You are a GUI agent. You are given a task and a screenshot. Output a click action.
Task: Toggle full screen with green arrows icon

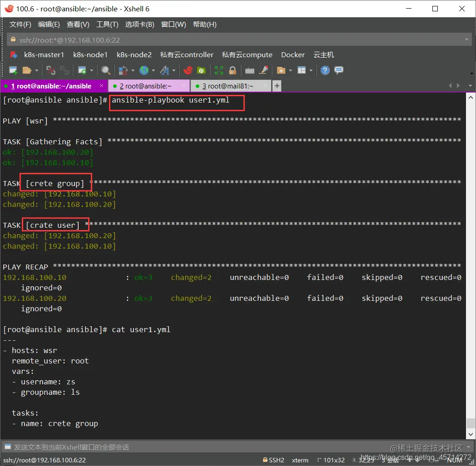click(218, 70)
